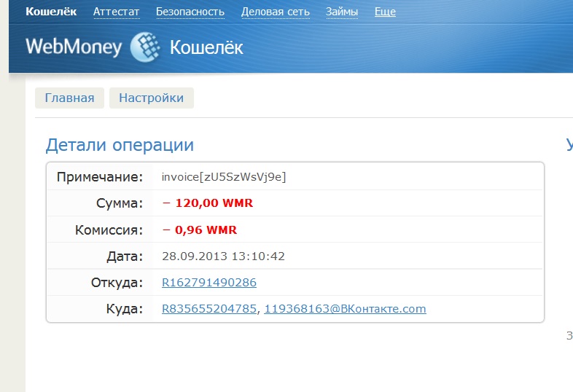Open the Деловая сеть menu item
The width and height of the screenshot is (573, 392).
click(275, 12)
